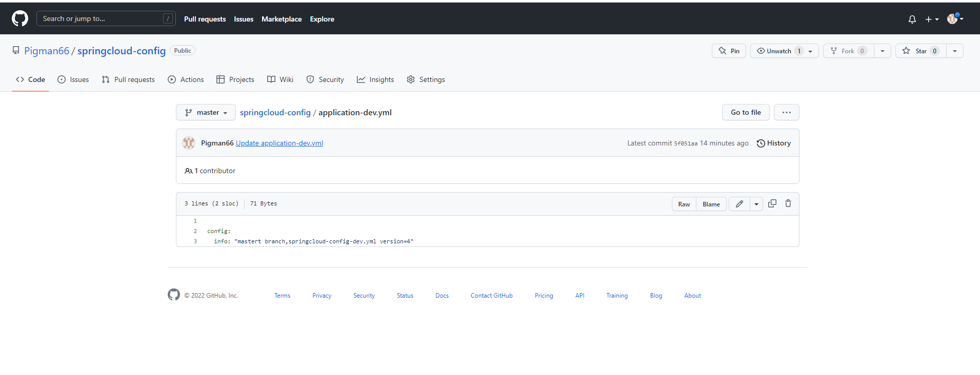Image resolution: width=980 pixels, height=375 pixels.
Task: Select line number 1
Action: click(x=195, y=221)
